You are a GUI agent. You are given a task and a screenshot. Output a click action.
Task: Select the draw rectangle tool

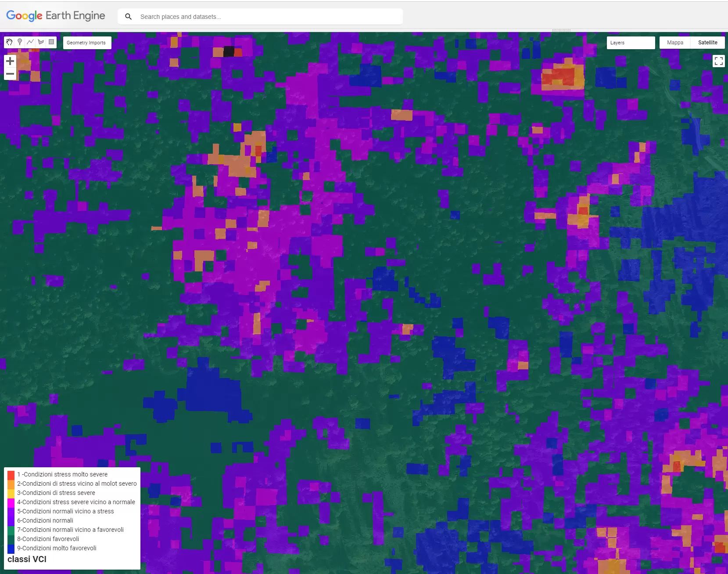pyautogui.click(x=51, y=42)
